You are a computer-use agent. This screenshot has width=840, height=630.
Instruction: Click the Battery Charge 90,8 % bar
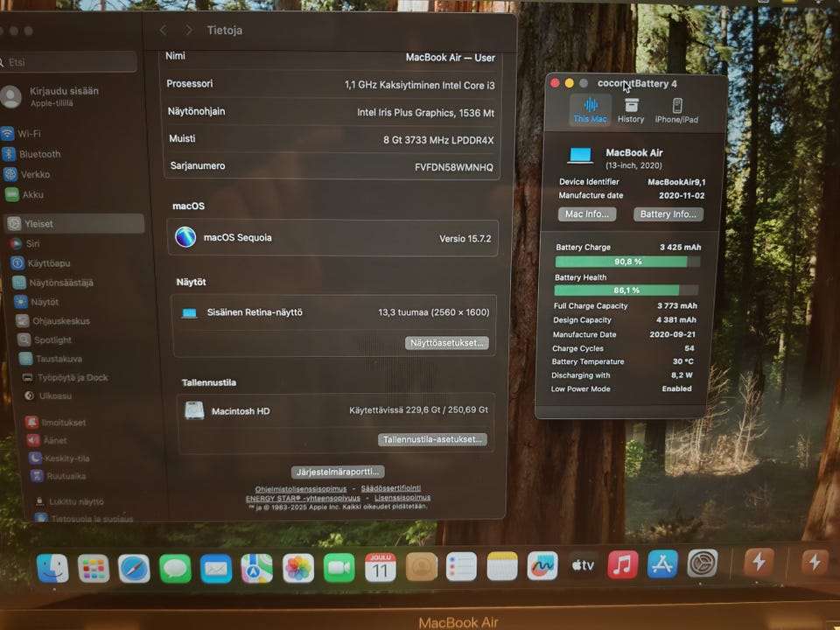[x=627, y=262]
